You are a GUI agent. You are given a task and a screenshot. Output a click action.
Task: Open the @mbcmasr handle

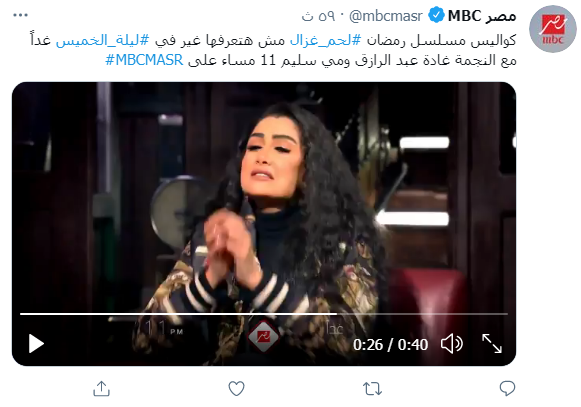(386, 16)
